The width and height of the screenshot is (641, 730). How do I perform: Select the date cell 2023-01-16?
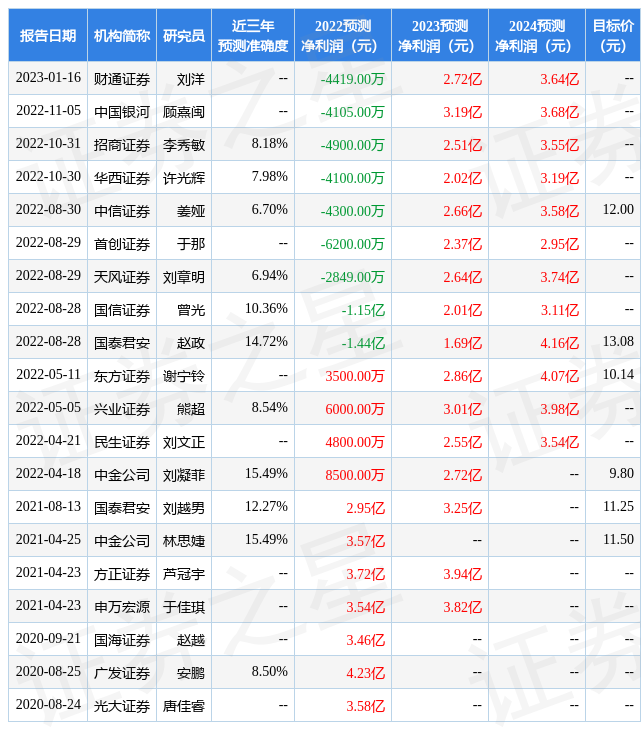(x=48, y=78)
